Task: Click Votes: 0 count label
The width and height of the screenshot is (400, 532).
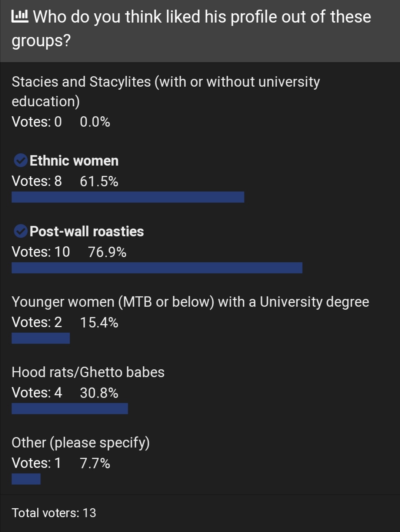Action: (x=37, y=122)
